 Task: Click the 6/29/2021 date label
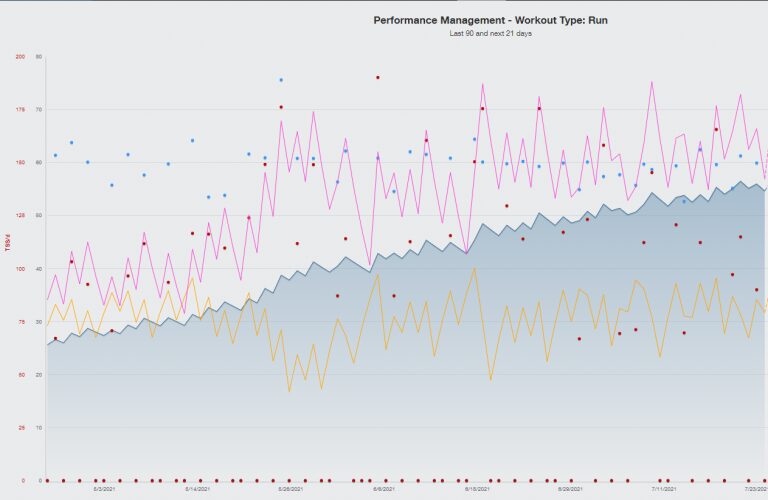[x=570, y=489]
